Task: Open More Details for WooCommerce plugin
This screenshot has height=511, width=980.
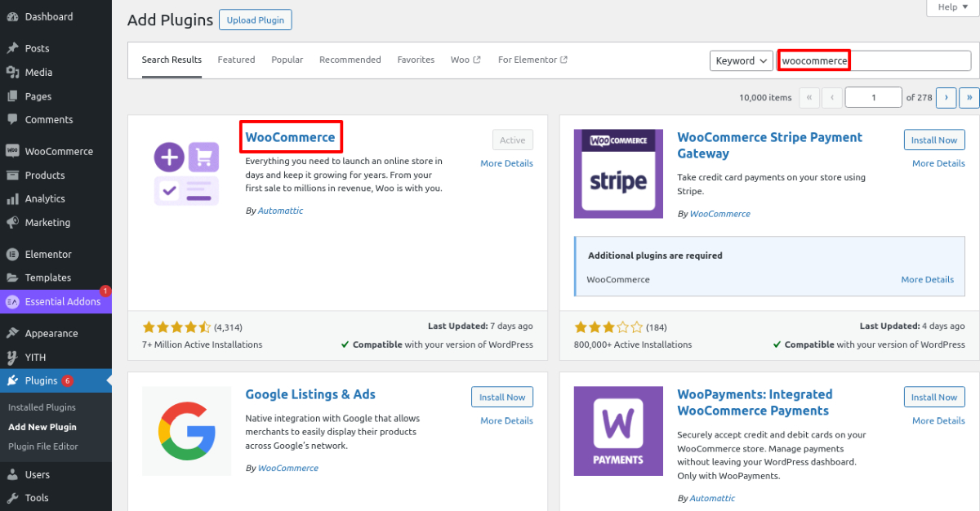Action: (x=506, y=163)
